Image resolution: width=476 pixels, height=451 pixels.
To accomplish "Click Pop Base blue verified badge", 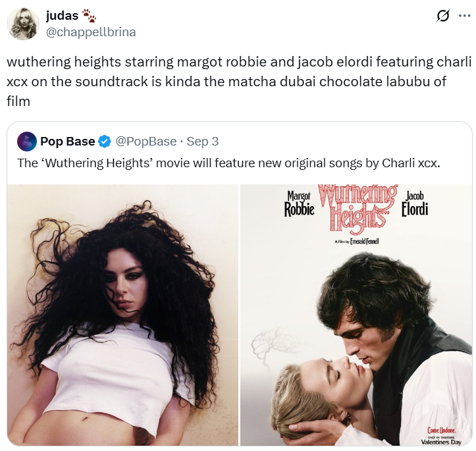I will (x=105, y=142).
